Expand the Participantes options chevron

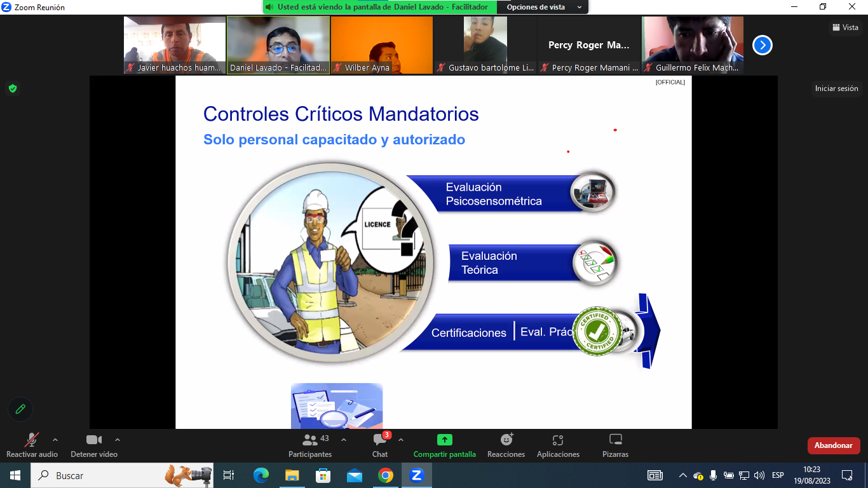point(344,440)
